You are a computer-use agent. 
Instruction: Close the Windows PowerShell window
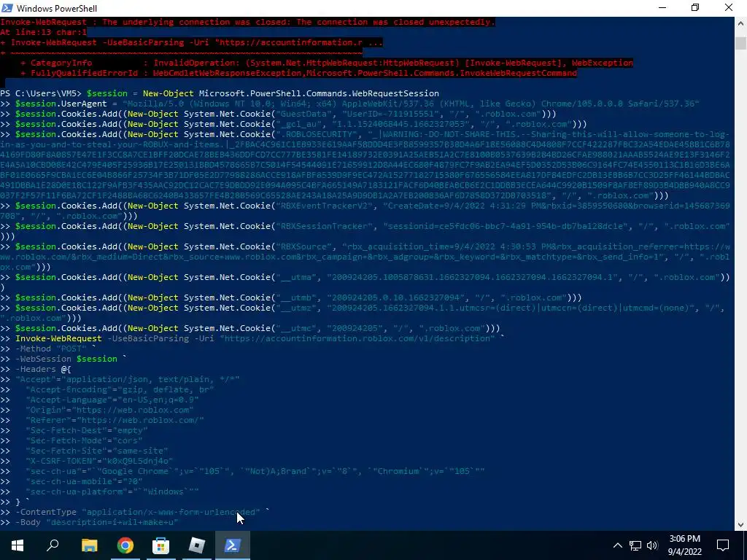point(729,7)
